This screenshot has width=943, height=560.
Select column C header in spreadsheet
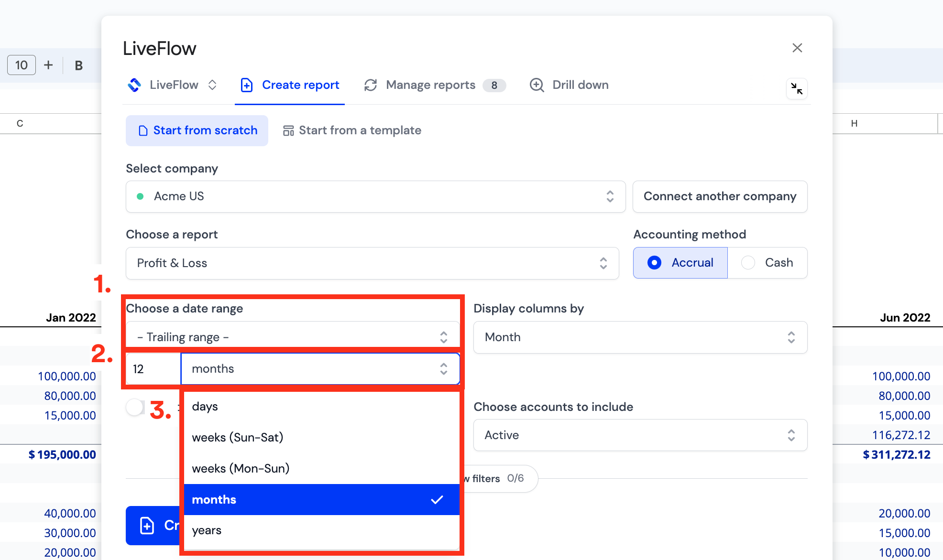[20, 124]
